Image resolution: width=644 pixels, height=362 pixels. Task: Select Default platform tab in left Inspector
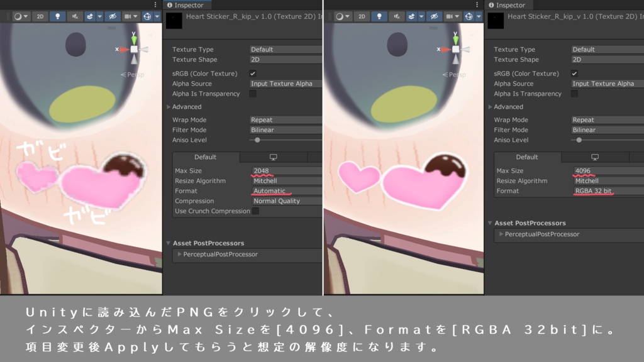coord(206,157)
